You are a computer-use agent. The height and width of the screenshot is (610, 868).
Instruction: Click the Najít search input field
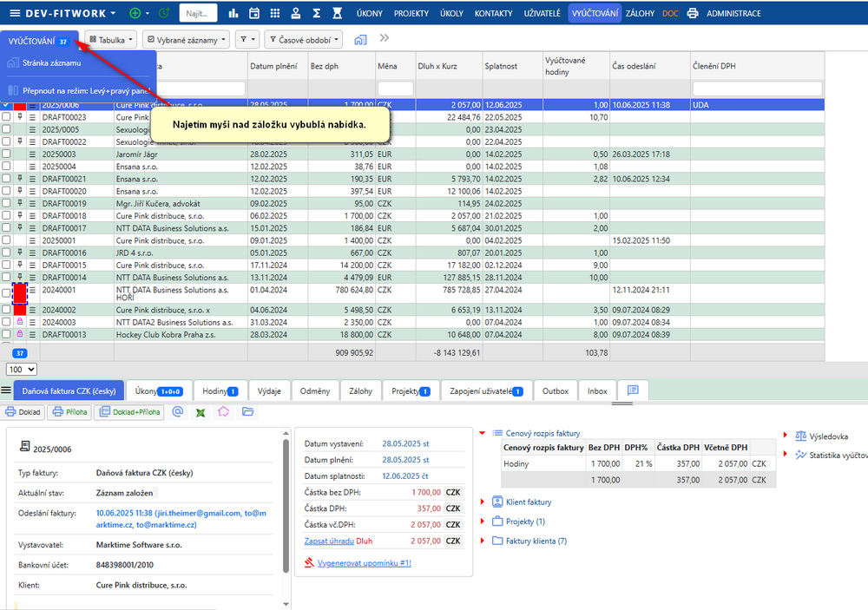[198, 14]
